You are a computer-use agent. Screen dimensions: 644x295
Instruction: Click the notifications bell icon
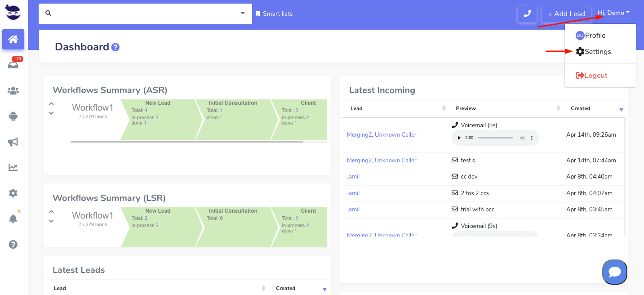click(13, 219)
